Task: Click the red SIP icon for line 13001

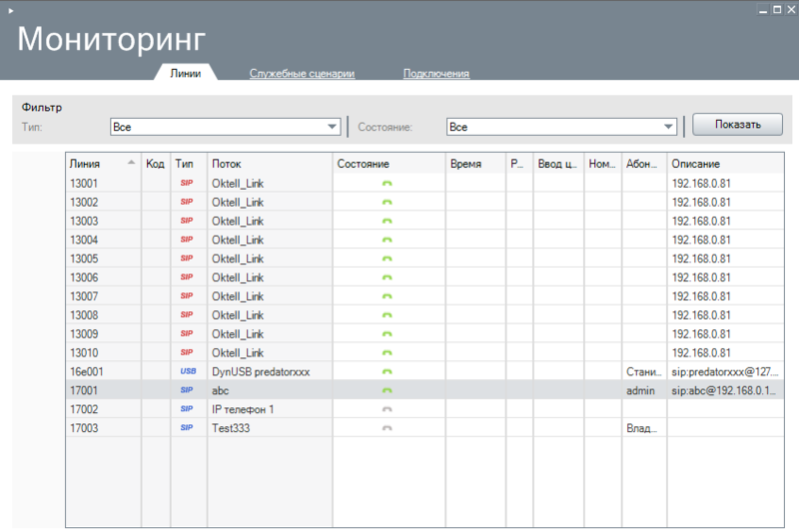Action: tap(187, 183)
